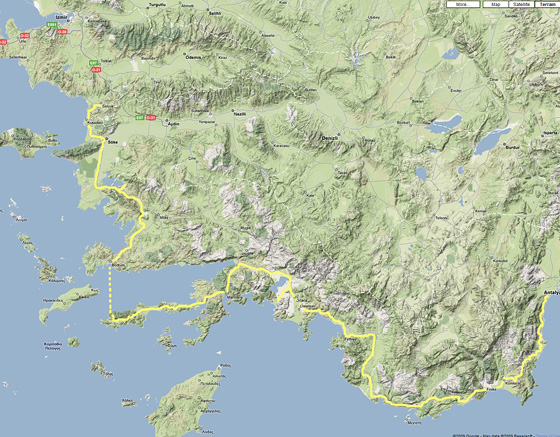This screenshot has height=437, width=560.
Task: Click the Salihli town label
Action: click(x=215, y=13)
